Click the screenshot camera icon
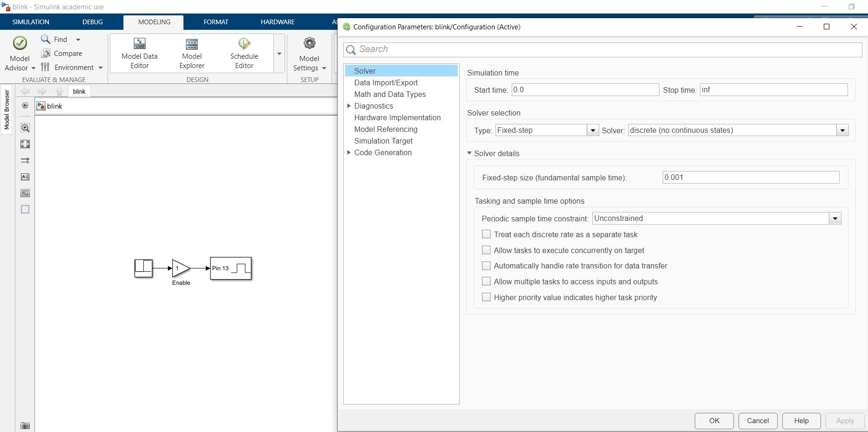This screenshot has height=432, width=868. 25,425
